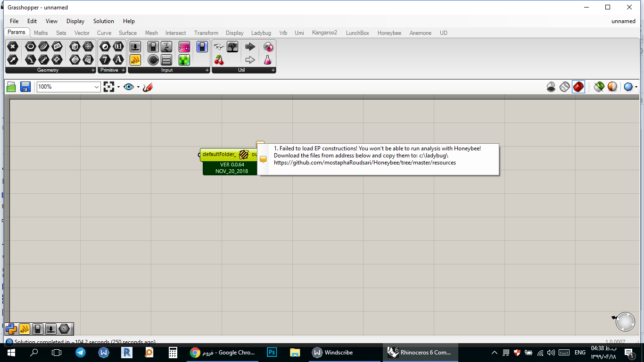Screen dimensions: 644x362
Task: Enable shaded red preview mode
Action: pyautogui.click(x=578, y=87)
